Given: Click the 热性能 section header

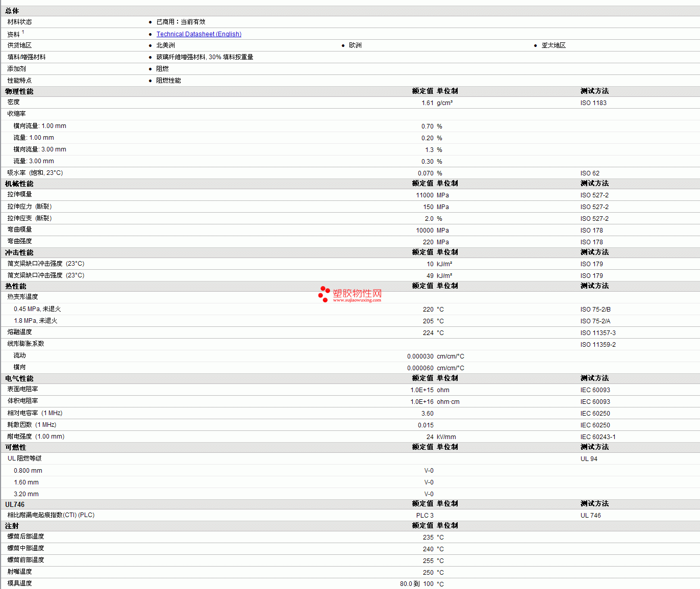Looking at the screenshot, I should (16, 287).
